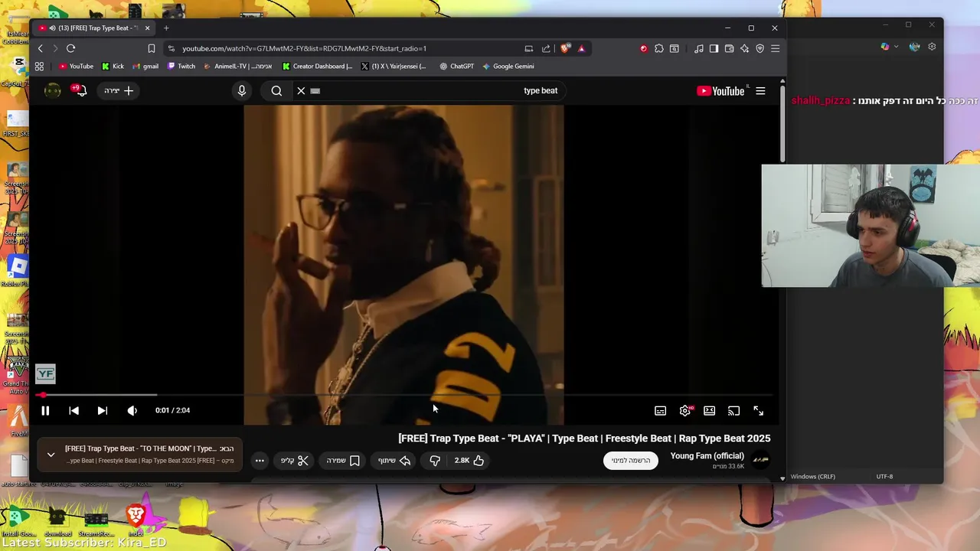
Task: Save video with שמירה button
Action: (x=343, y=461)
